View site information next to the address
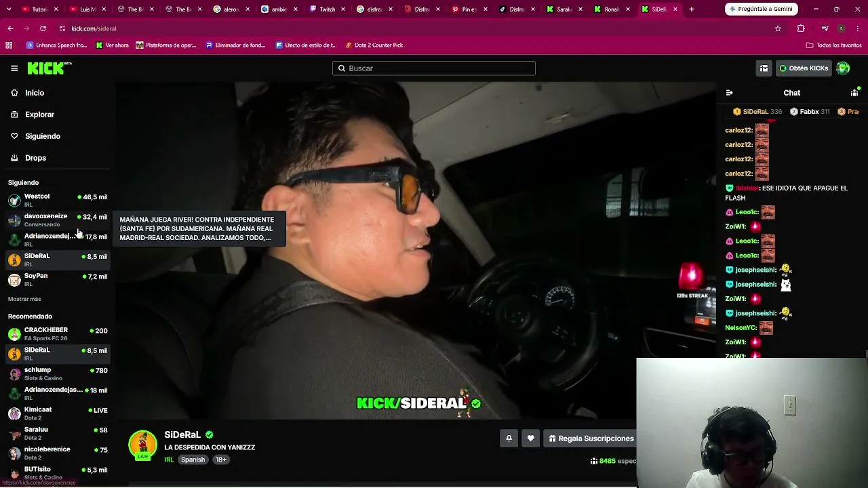Image resolution: width=868 pixels, height=488 pixels. point(62,28)
